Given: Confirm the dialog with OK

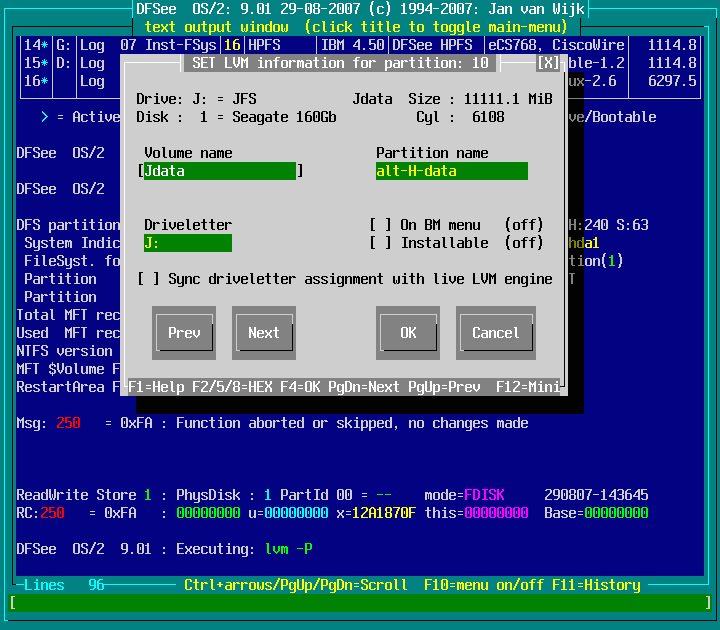Looking at the screenshot, I should coord(408,333).
